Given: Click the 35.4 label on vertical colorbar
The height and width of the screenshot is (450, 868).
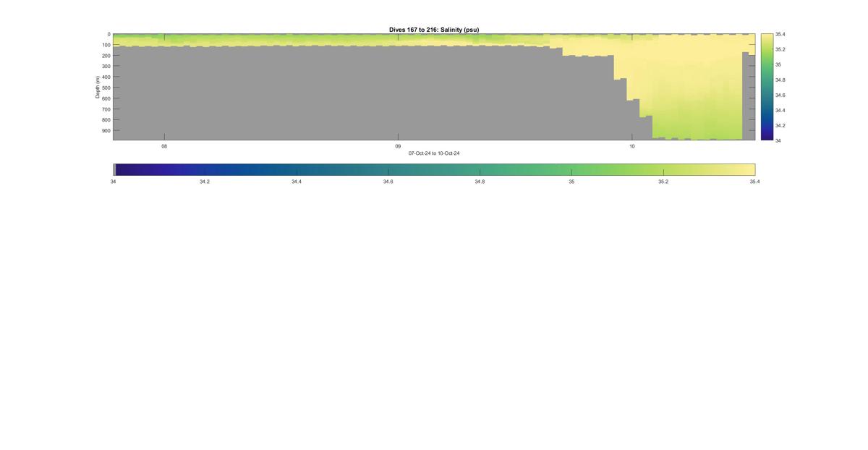Looking at the screenshot, I should 780,34.
